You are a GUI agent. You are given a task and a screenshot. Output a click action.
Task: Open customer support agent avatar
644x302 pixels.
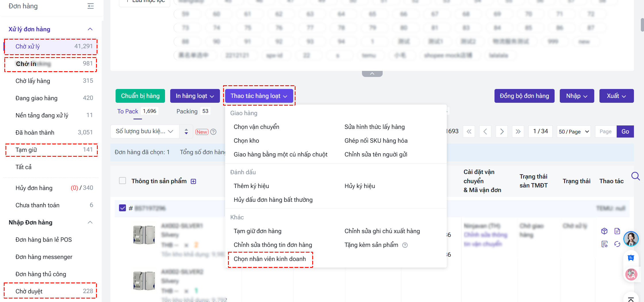[x=631, y=239]
